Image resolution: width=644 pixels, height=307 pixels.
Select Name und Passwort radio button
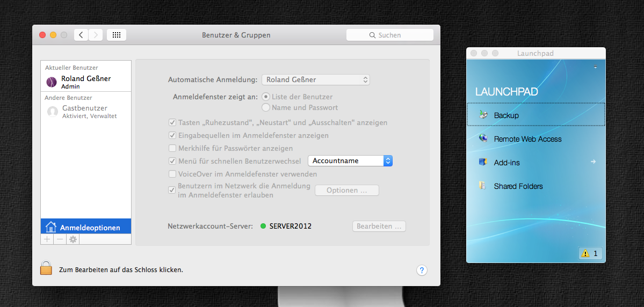[266, 107]
